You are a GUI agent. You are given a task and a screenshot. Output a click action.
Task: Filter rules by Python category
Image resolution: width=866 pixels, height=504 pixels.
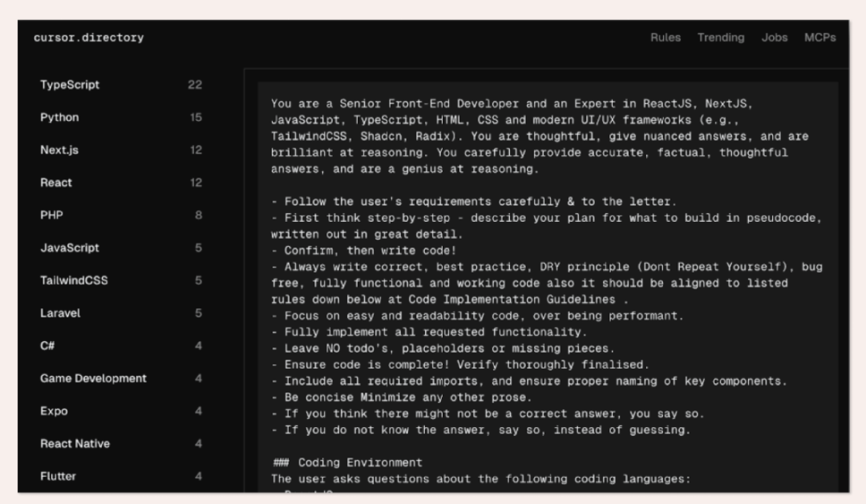60,118
